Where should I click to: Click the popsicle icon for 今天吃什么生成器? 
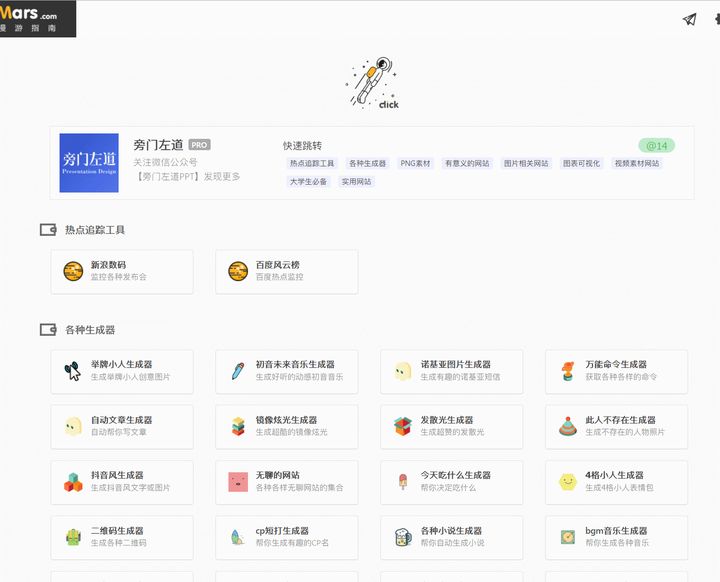click(403, 482)
